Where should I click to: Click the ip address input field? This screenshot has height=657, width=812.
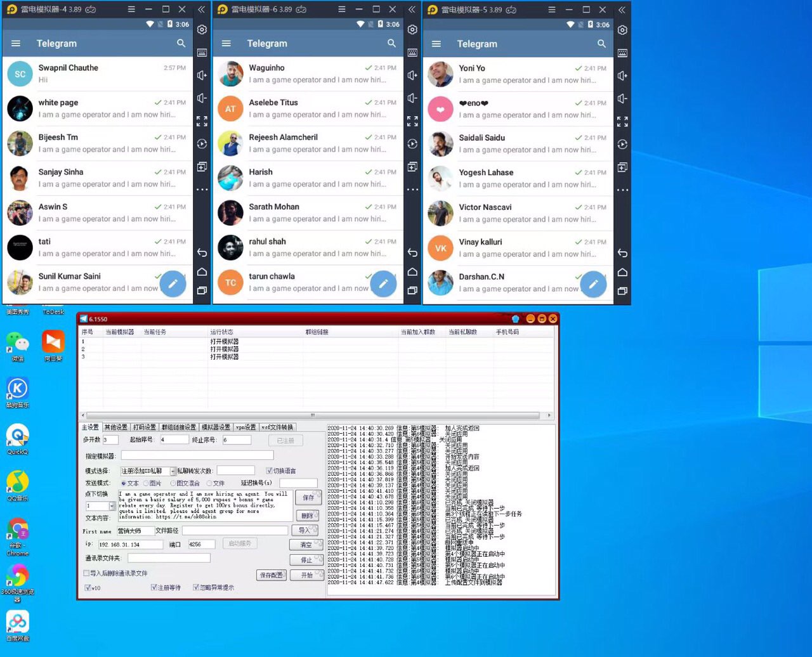(131, 544)
